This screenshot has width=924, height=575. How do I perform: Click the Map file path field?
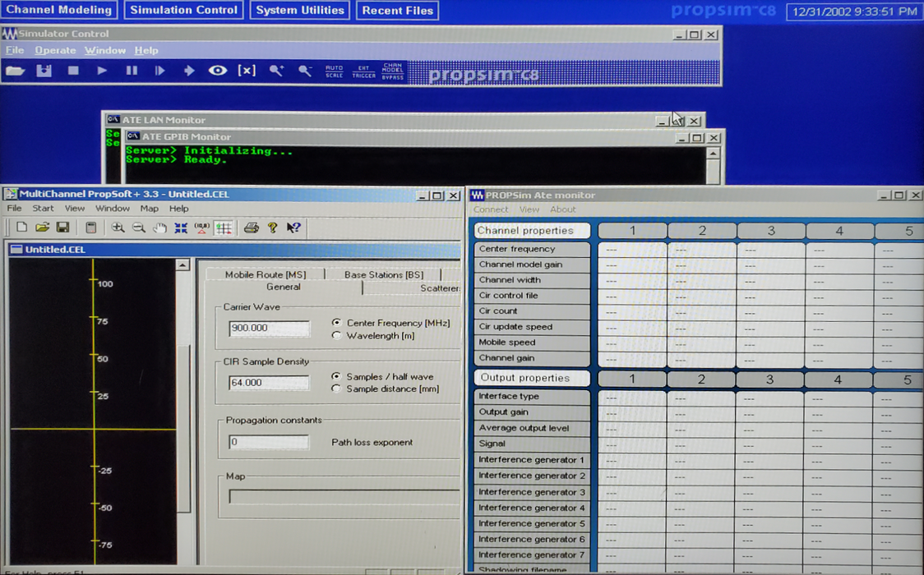344,497
